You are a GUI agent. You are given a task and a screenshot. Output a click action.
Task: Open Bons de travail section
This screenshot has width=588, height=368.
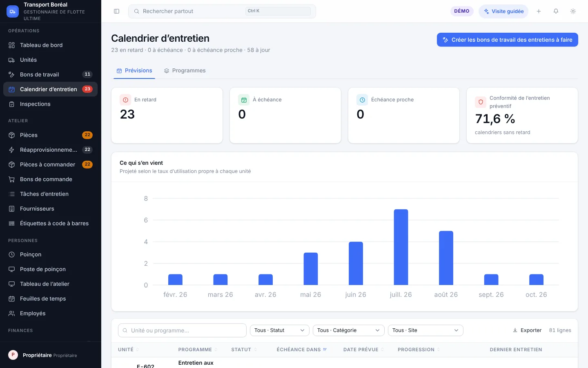50,74
